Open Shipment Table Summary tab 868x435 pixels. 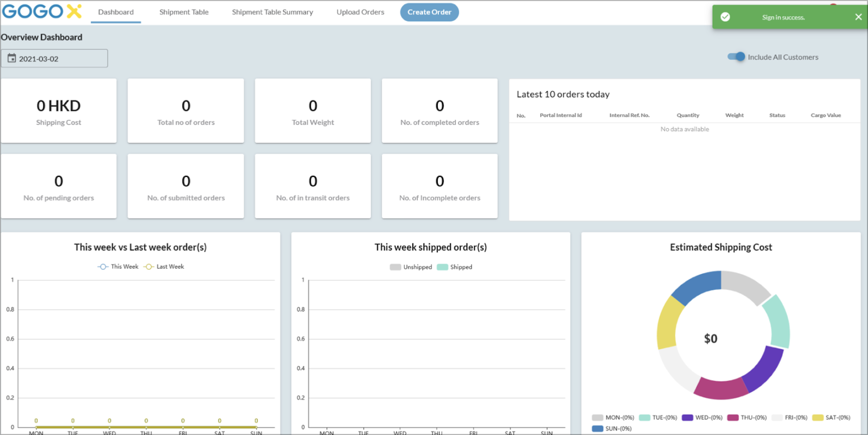pos(272,12)
